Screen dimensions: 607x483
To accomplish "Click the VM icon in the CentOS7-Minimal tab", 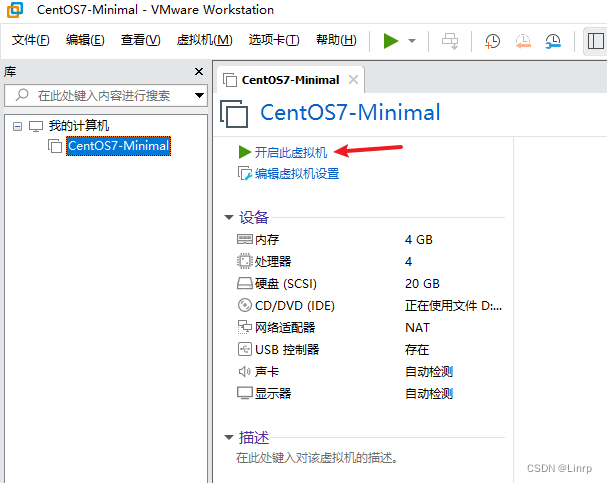I will pyautogui.click(x=230, y=80).
